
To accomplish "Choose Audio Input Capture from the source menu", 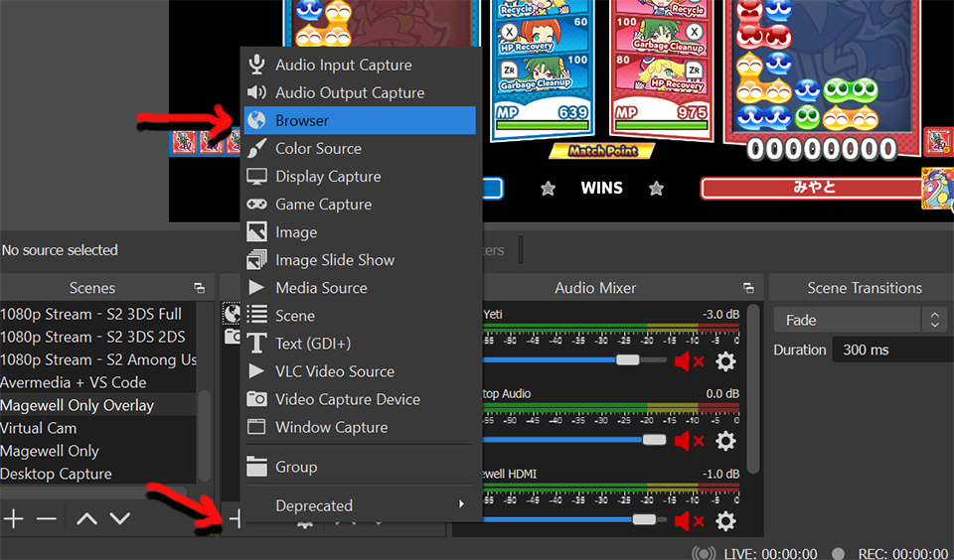I will coord(359,66).
